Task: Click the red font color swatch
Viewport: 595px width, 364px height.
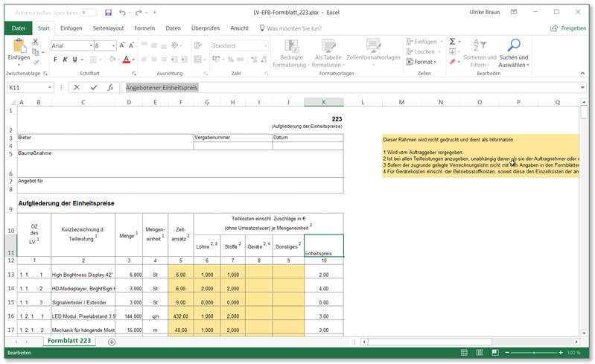Action: pos(127,60)
